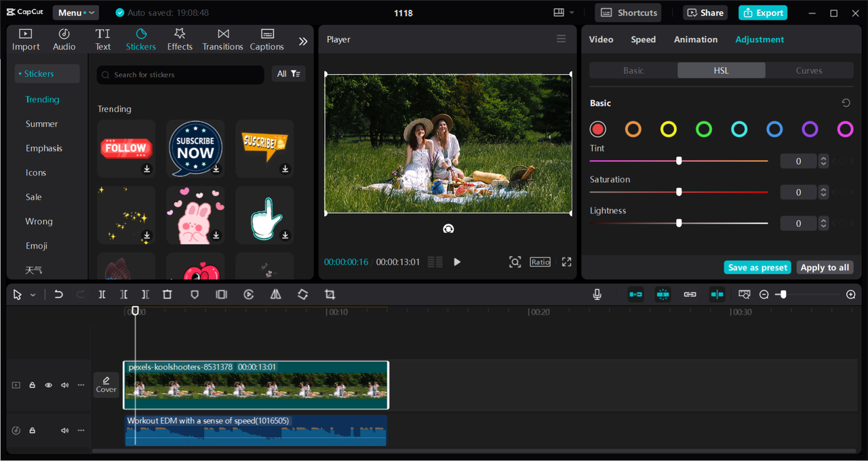
Task: Click the Shortcuts button
Action: tap(628, 13)
